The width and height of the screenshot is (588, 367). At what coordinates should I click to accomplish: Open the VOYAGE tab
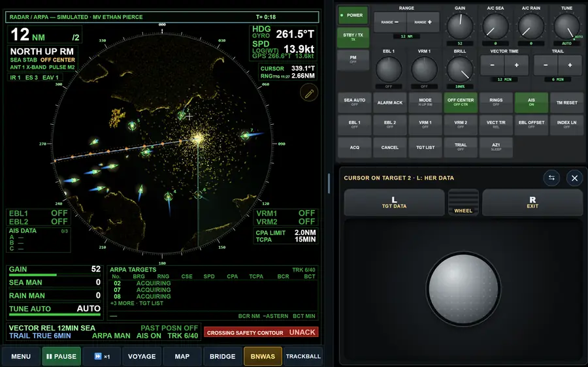(142, 356)
